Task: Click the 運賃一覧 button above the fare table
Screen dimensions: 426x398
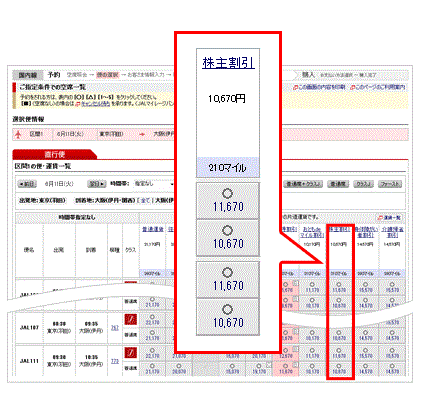Action: (390, 218)
